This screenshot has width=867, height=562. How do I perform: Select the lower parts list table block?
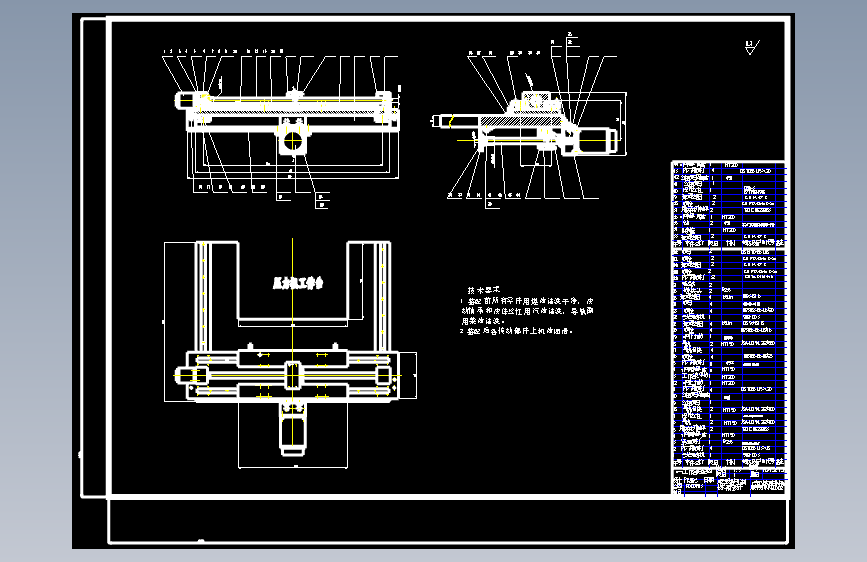tap(729, 358)
